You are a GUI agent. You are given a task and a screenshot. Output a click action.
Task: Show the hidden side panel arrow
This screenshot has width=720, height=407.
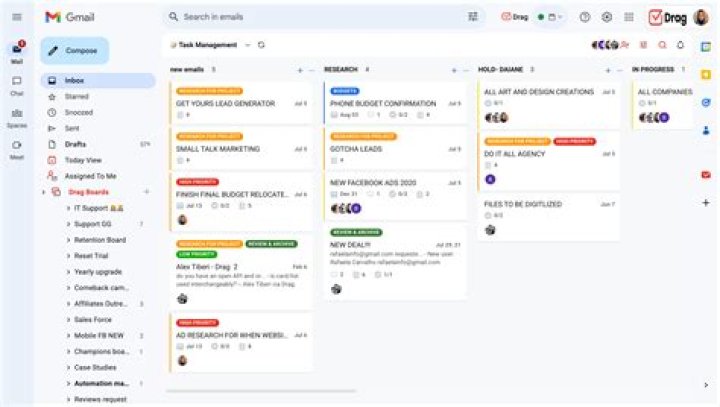tap(706, 385)
